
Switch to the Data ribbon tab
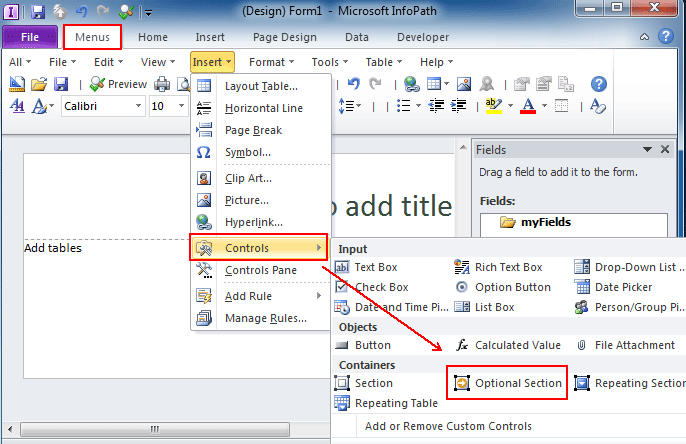(x=357, y=37)
